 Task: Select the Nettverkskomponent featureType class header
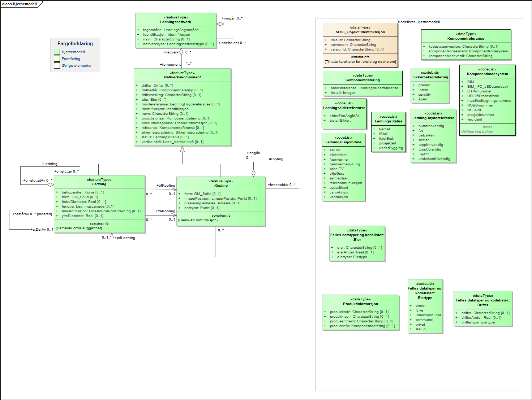click(x=183, y=75)
